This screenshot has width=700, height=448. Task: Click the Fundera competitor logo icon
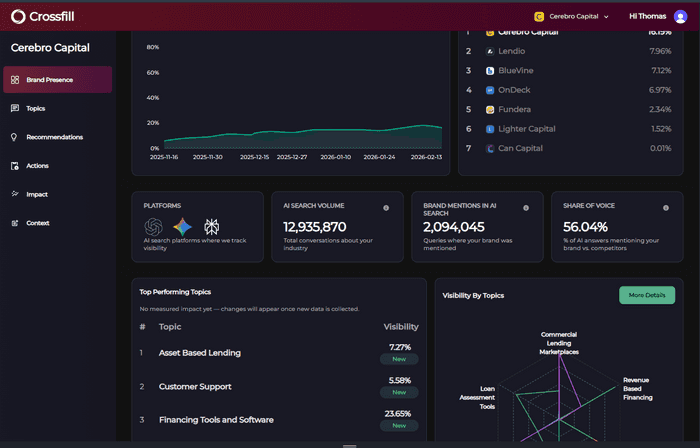click(x=490, y=110)
